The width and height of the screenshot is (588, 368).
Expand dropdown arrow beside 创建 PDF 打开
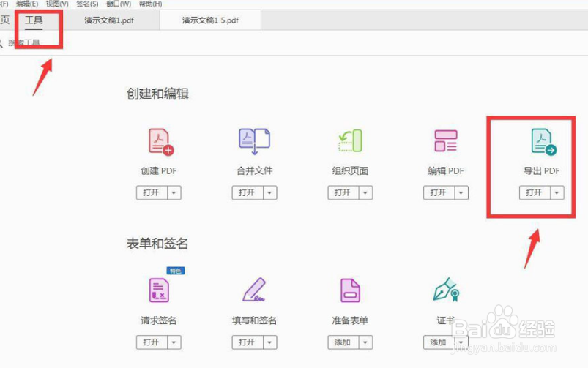(174, 192)
